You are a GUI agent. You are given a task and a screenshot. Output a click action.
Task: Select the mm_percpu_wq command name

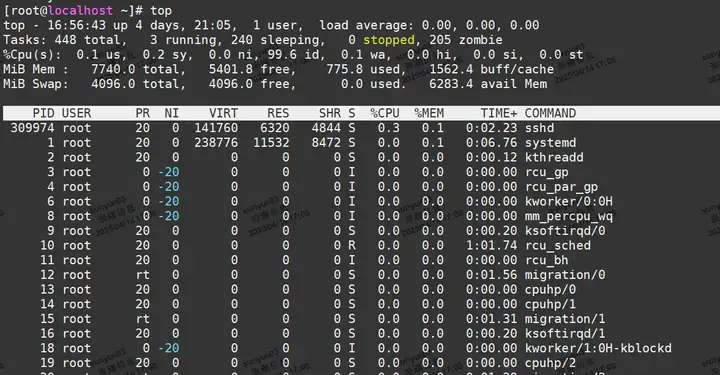(569, 216)
